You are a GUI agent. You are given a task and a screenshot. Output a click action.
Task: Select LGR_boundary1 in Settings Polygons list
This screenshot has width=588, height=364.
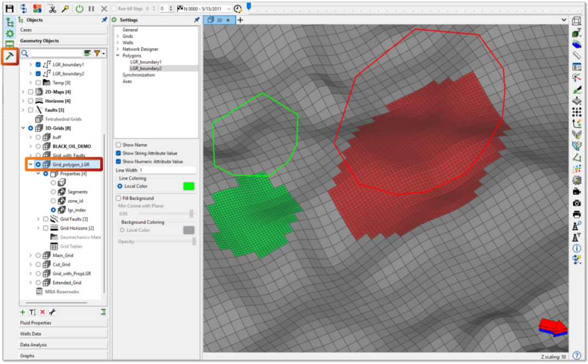point(145,62)
